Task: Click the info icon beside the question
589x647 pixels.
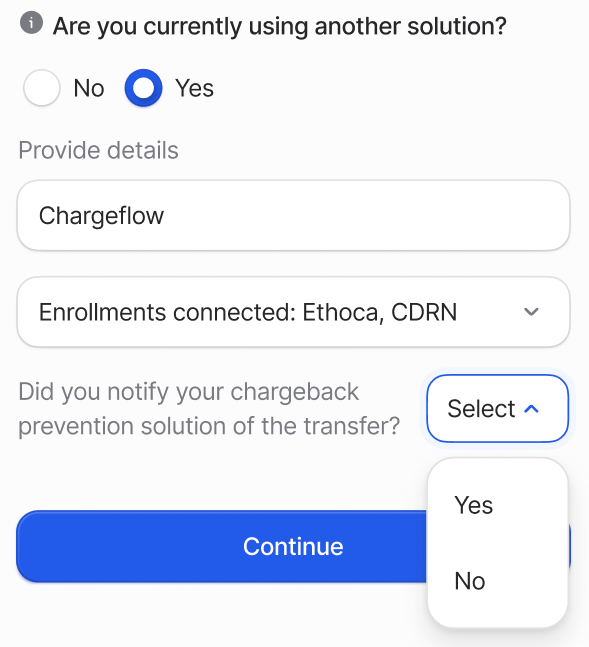Action: pos(31,23)
